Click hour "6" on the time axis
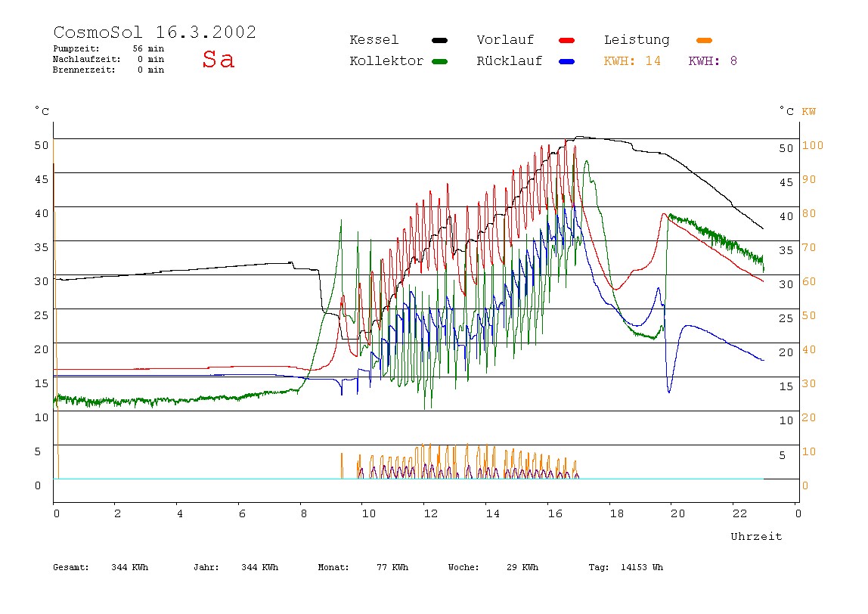The width and height of the screenshot is (868, 614). 242,513
